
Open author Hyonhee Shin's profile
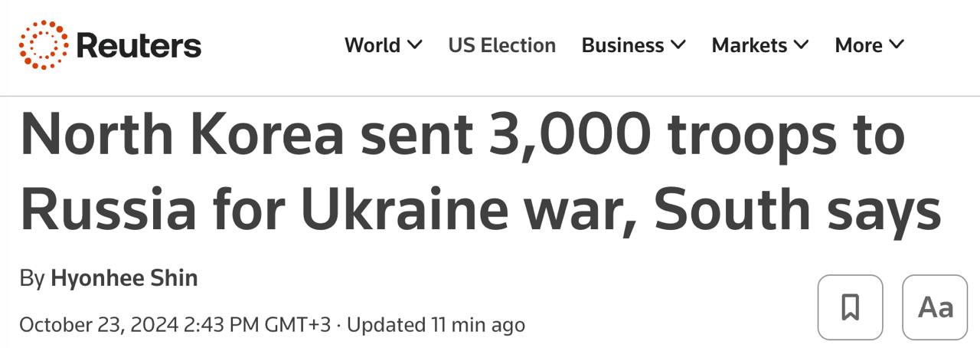coord(124,277)
